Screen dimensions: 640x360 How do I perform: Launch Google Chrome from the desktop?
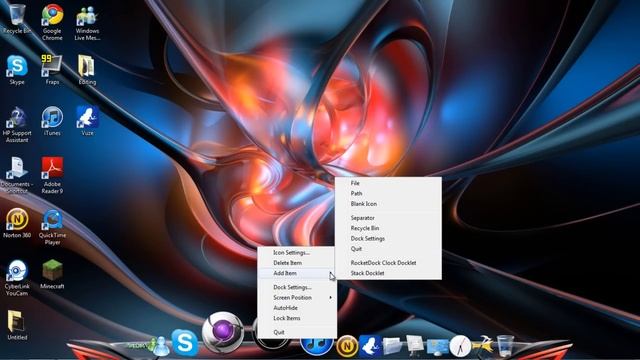[52, 22]
